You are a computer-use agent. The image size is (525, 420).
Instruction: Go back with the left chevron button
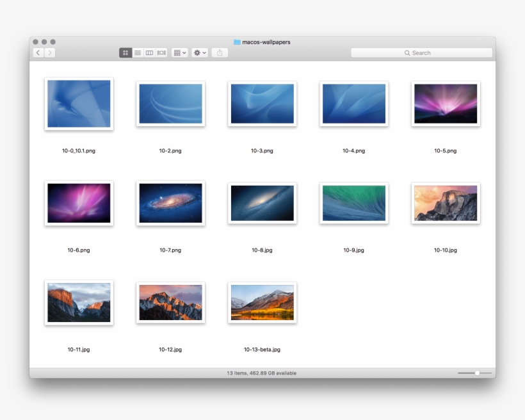[x=38, y=52]
